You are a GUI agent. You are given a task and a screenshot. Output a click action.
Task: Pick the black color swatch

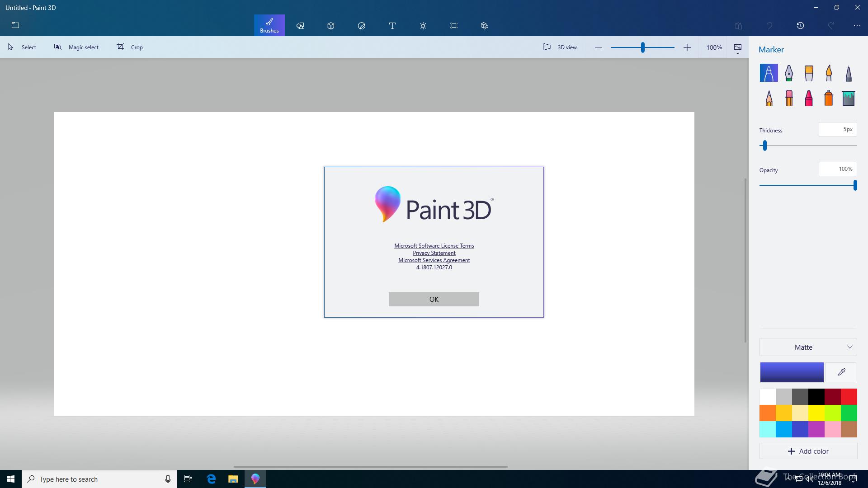pos(816,397)
